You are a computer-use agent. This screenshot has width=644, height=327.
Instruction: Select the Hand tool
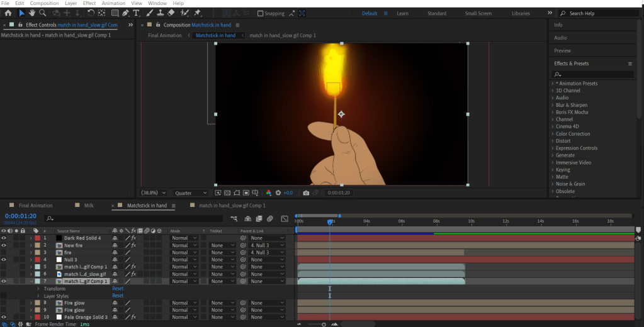coord(33,13)
